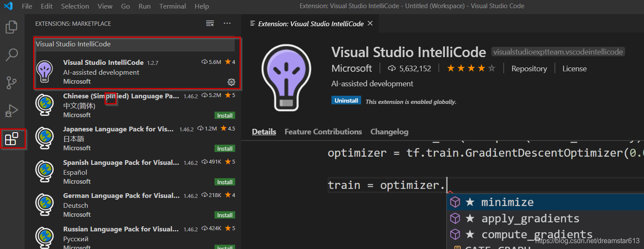This screenshot has width=644, height=249.
Task: Click the VS Code logo in title bar
Action: click(8, 6)
